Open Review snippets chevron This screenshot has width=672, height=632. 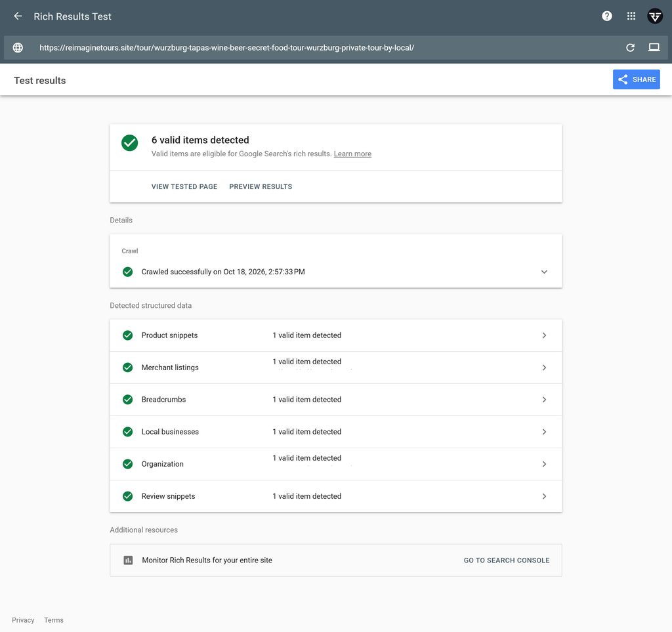point(544,496)
